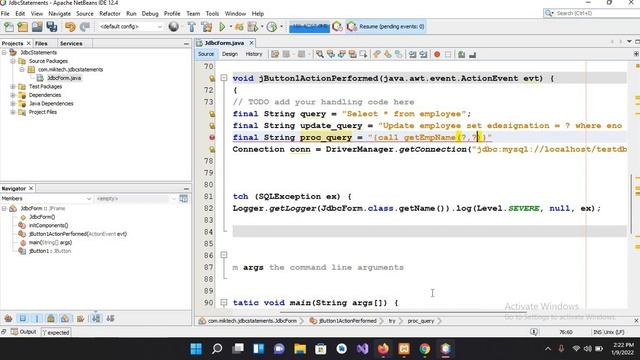Click the editor Find Selection magnifier icon
The image size is (640, 360).
[320, 54]
